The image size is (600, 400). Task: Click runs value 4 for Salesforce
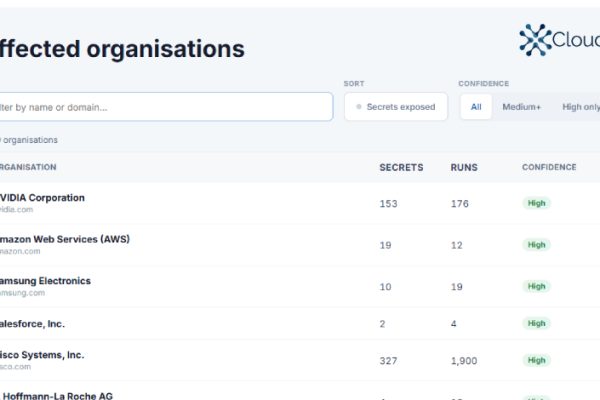(x=453, y=324)
